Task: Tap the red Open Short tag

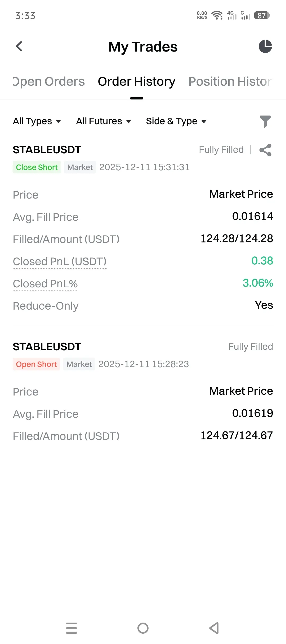Action: coord(36,364)
